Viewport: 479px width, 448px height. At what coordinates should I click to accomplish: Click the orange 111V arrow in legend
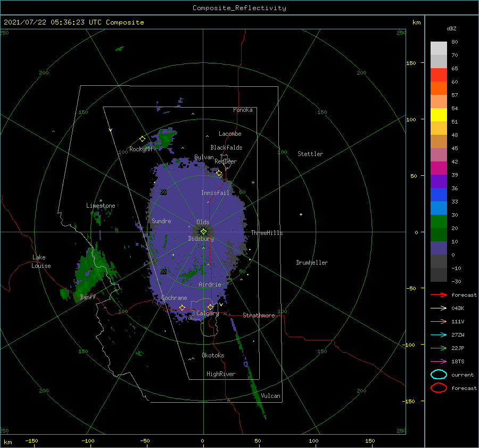pyautogui.click(x=439, y=321)
